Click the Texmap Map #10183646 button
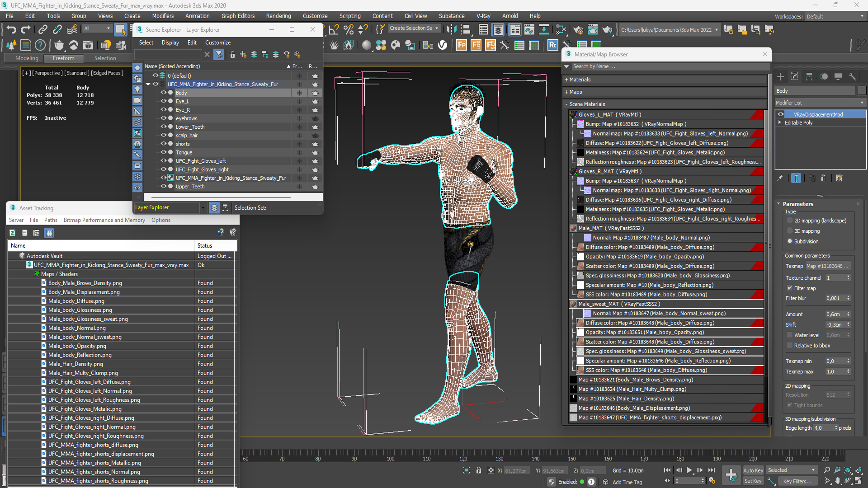 coord(828,266)
